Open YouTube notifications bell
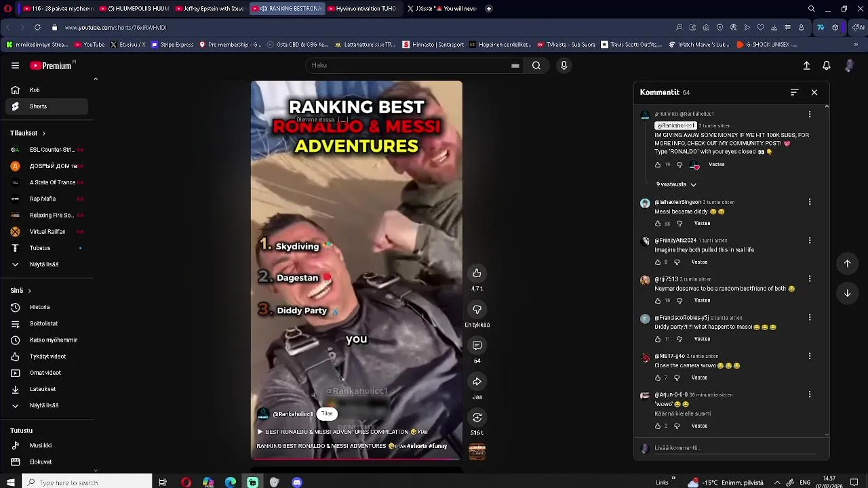This screenshot has height=488, width=868. click(827, 66)
